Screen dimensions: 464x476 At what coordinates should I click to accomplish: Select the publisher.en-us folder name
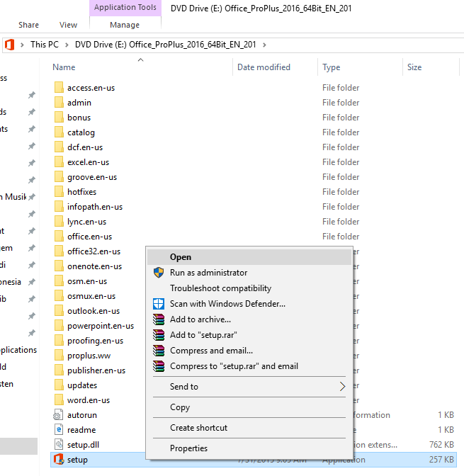(x=96, y=370)
